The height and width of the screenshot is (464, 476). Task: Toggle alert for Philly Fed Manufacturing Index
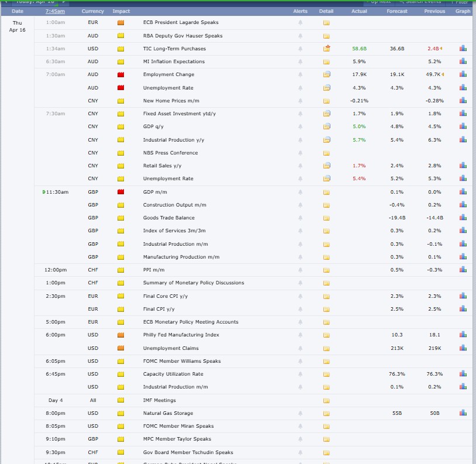(300, 335)
